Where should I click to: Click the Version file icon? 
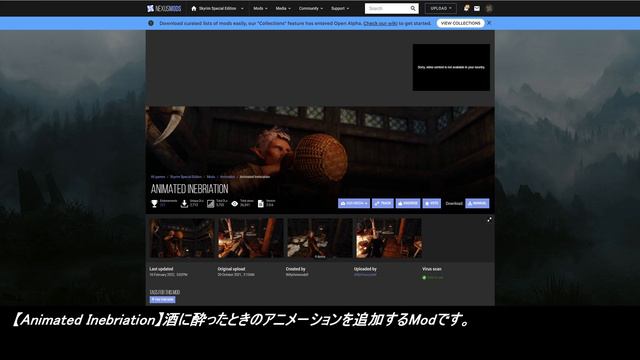[261, 203]
